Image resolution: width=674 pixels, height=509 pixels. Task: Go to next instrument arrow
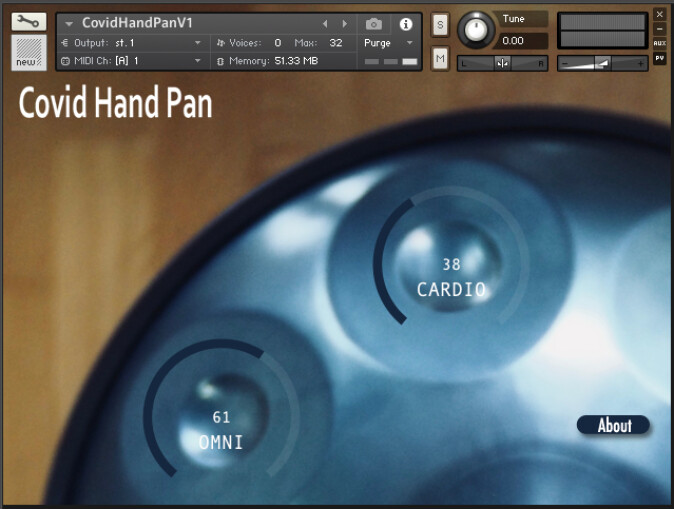click(x=344, y=24)
